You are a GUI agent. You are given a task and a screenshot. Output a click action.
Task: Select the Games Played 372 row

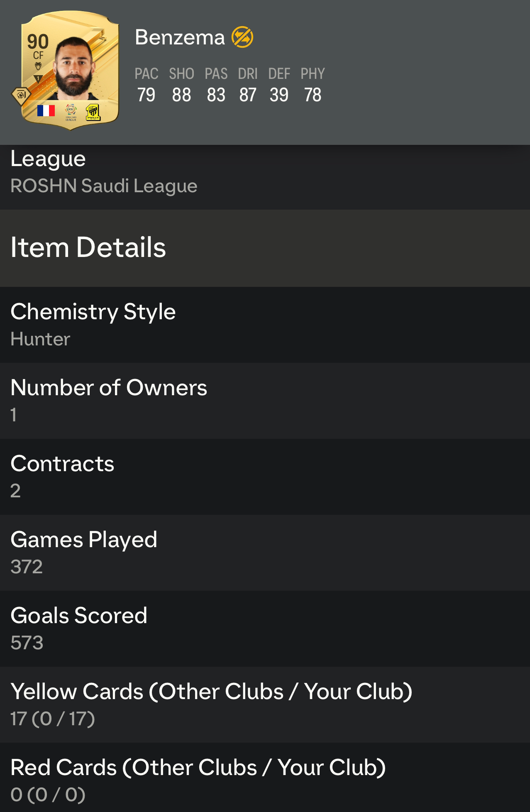tap(265, 553)
